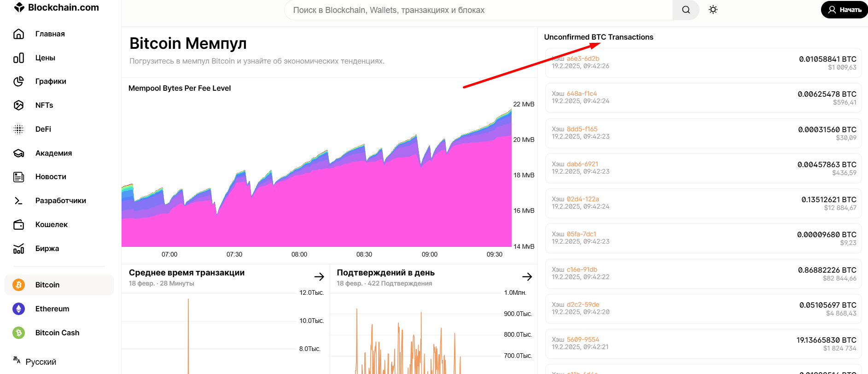The image size is (868, 374).
Task: Go to Разработчики menu item
Action: [x=61, y=200]
